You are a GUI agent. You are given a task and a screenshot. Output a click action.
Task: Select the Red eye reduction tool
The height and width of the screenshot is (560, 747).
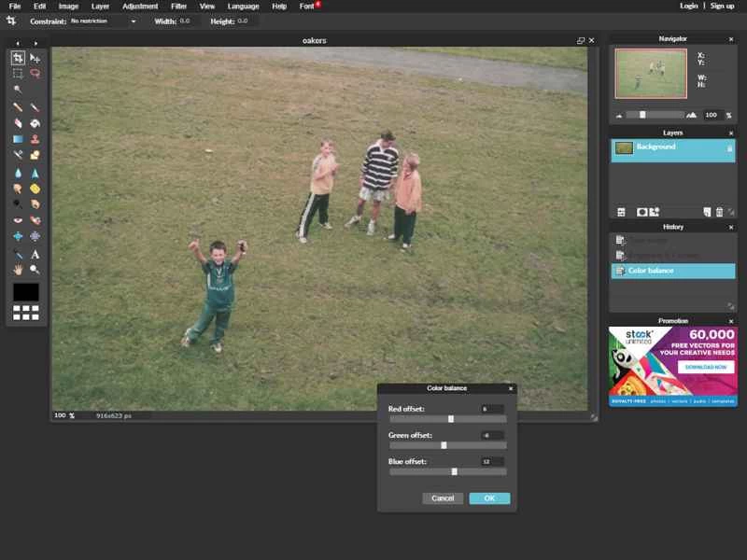(x=18, y=220)
